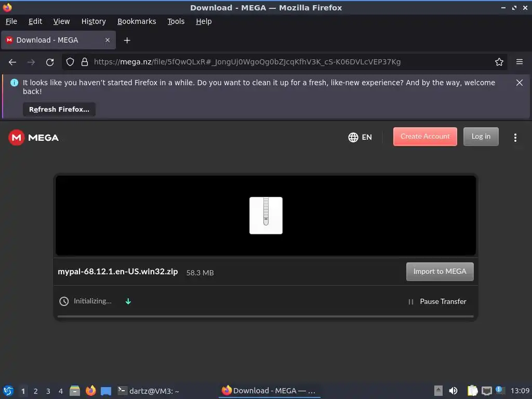Viewport: 532px width, 399px height.
Task: Click the mypal-68.12.1.en-US.win32.zip file name
Action: 118,272
